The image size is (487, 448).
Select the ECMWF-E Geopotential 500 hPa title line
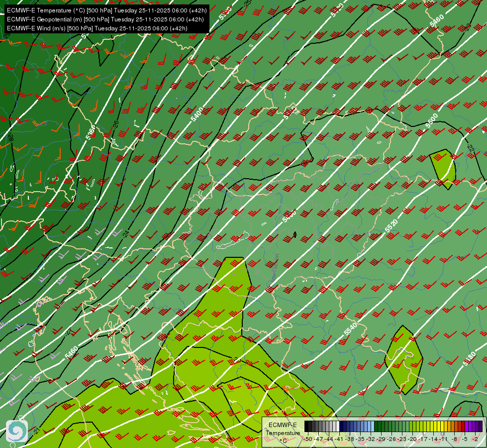coord(105,19)
